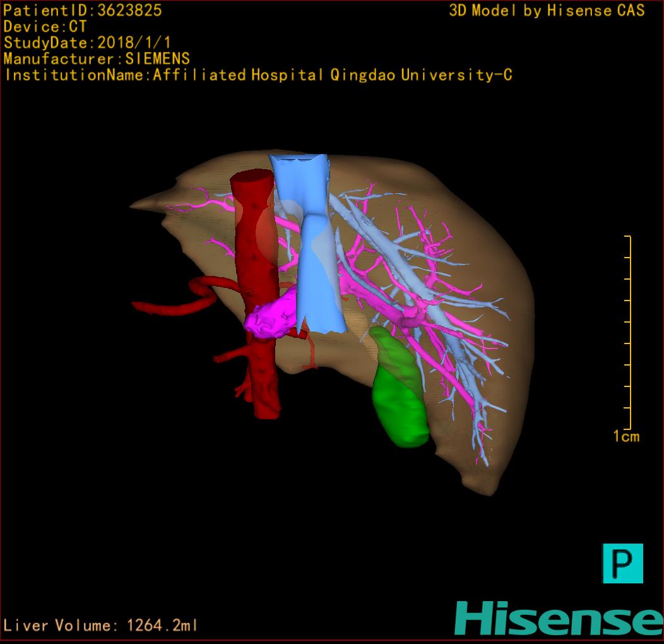Click the PatientID:3623825 text
This screenshot has width=664, height=644.
pos(83,10)
